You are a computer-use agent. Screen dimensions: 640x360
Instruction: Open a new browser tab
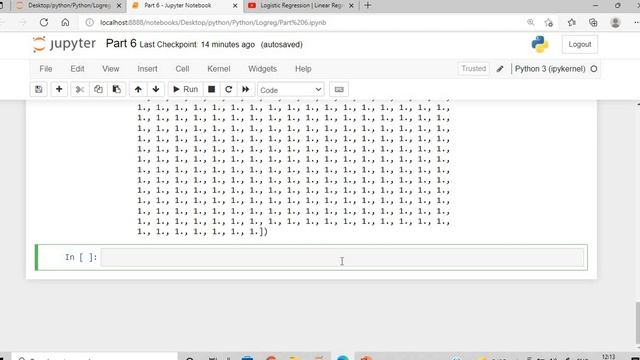(x=368, y=5)
